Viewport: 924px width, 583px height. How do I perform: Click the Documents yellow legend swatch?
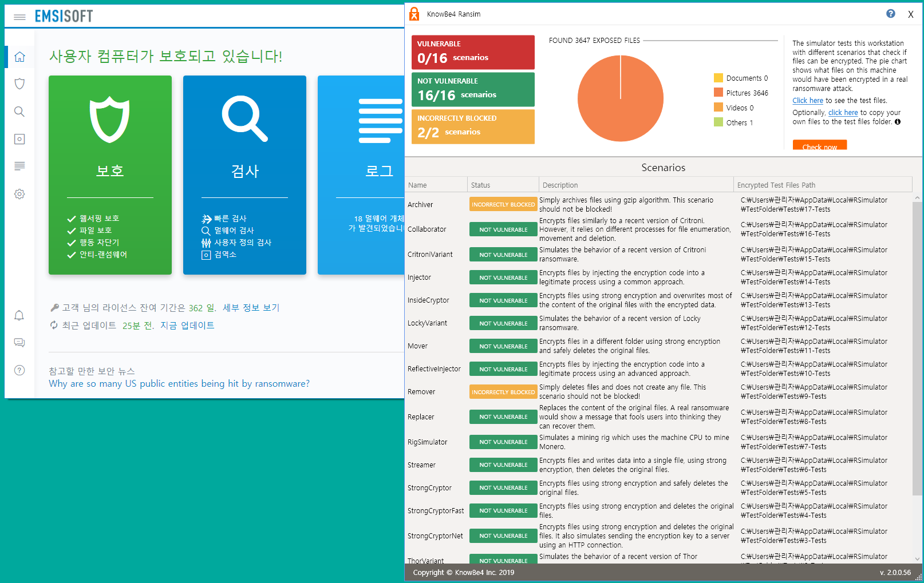718,78
